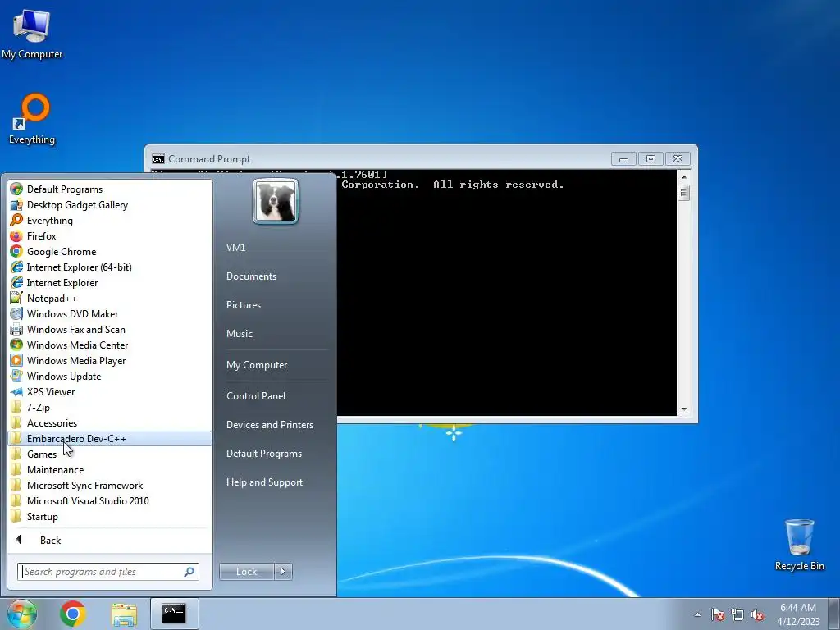Click the muted volume tray icon
Viewport: 840px width, 630px height.
[757, 614]
